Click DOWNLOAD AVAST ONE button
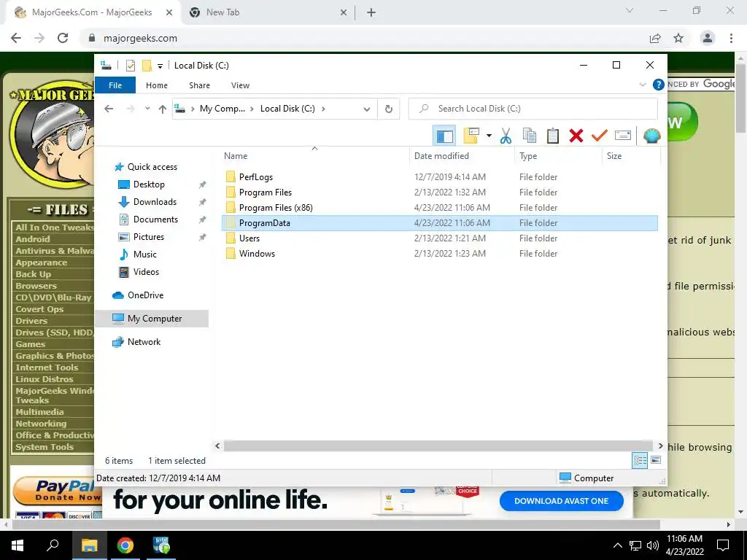This screenshot has width=747, height=560. click(x=561, y=501)
